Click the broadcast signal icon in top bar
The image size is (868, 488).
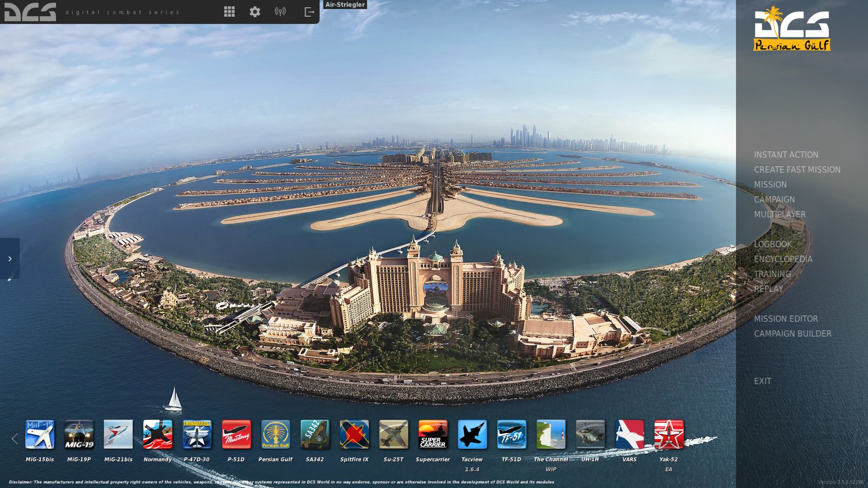click(x=280, y=12)
